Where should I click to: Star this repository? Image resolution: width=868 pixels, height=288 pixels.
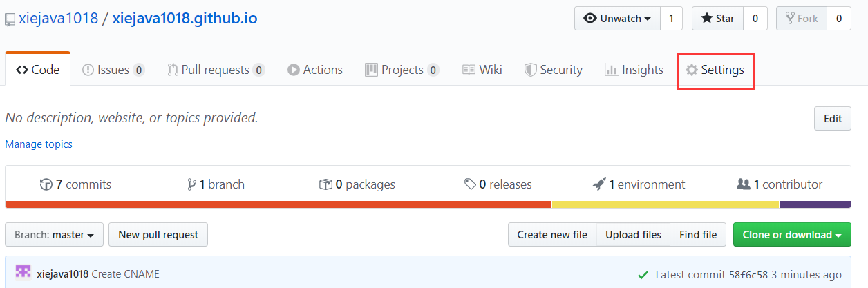click(x=717, y=19)
